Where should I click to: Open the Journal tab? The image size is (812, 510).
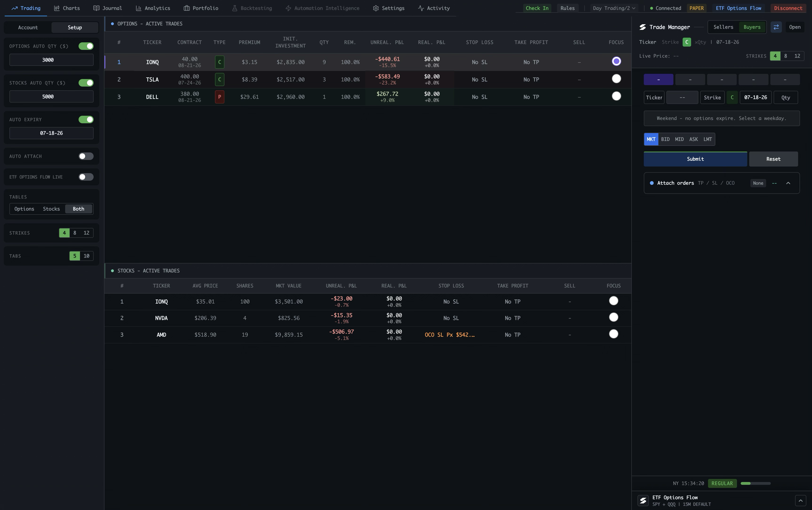pos(107,8)
